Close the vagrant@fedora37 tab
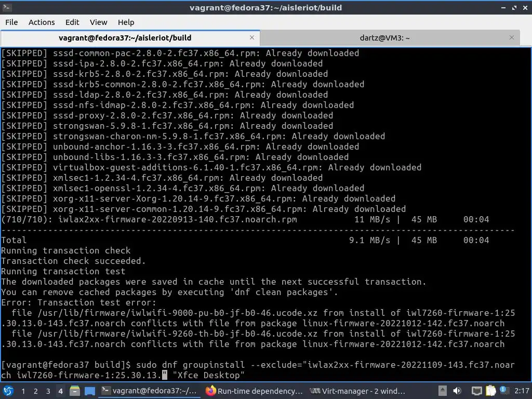 click(252, 37)
